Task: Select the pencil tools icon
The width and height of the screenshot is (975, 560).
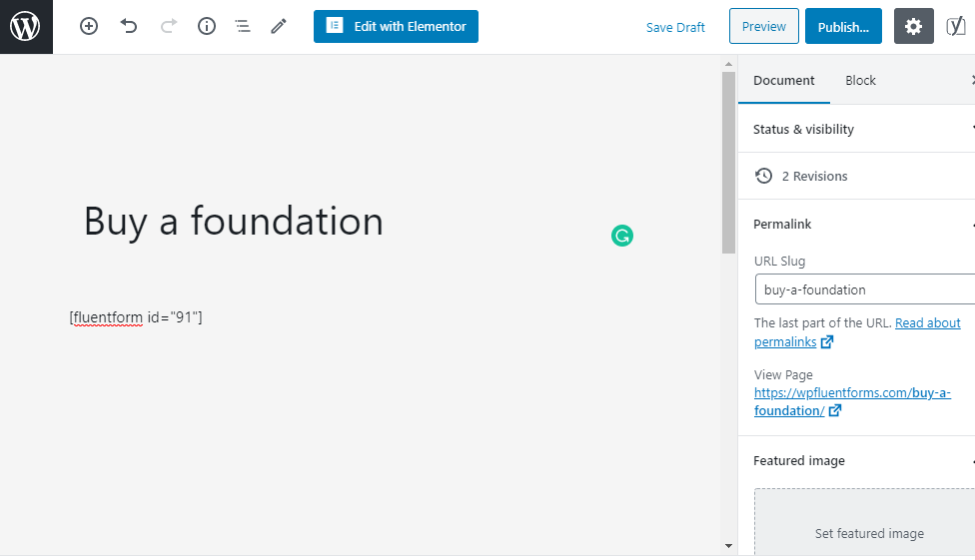Action: (x=279, y=26)
